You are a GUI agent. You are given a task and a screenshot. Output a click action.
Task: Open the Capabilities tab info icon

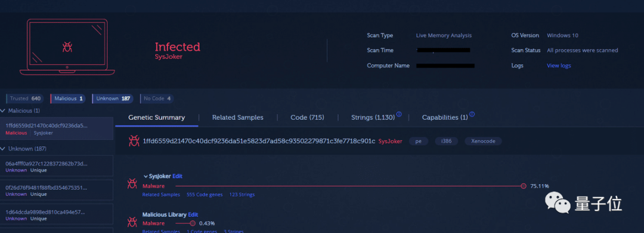click(x=472, y=115)
